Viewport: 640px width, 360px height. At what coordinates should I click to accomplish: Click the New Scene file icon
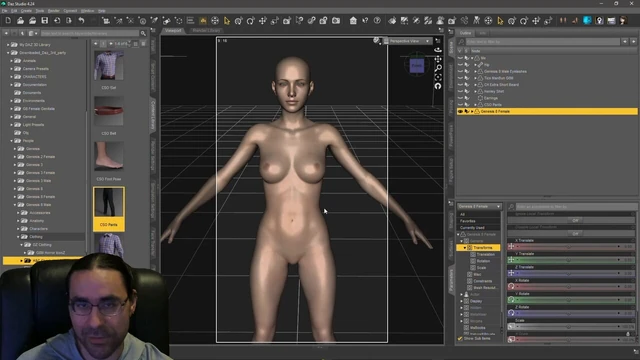click(8, 20)
